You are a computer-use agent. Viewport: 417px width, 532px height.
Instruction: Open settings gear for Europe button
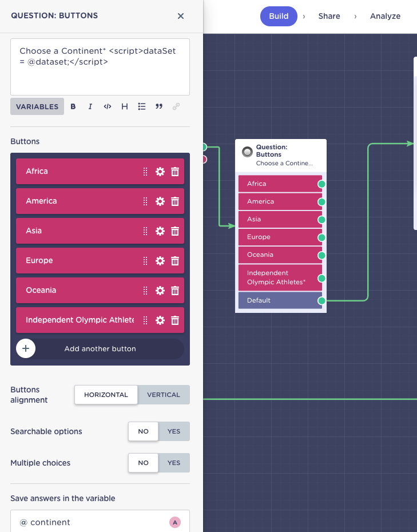pos(160,261)
